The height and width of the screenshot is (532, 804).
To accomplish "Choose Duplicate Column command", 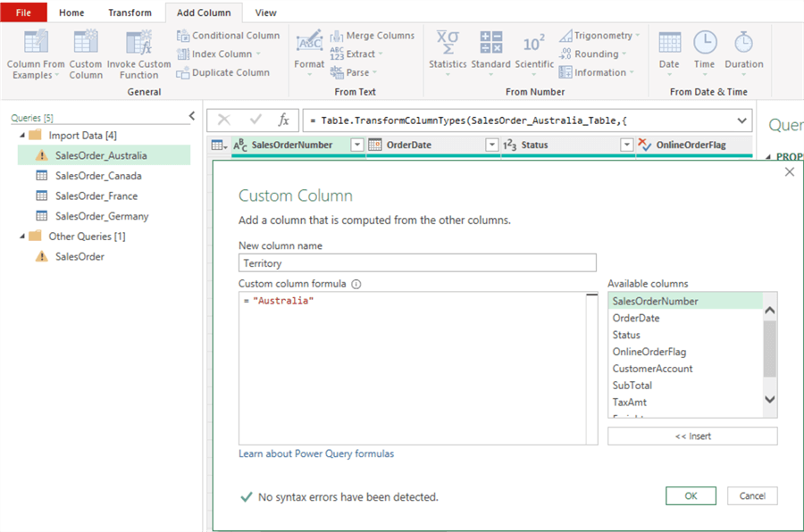I will (223, 73).
